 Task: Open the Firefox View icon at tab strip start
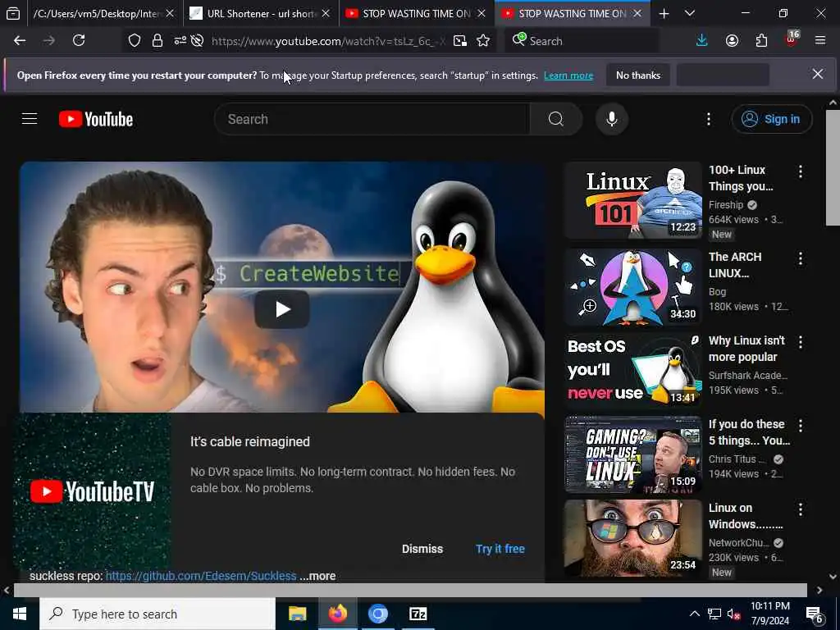(13, 13)
